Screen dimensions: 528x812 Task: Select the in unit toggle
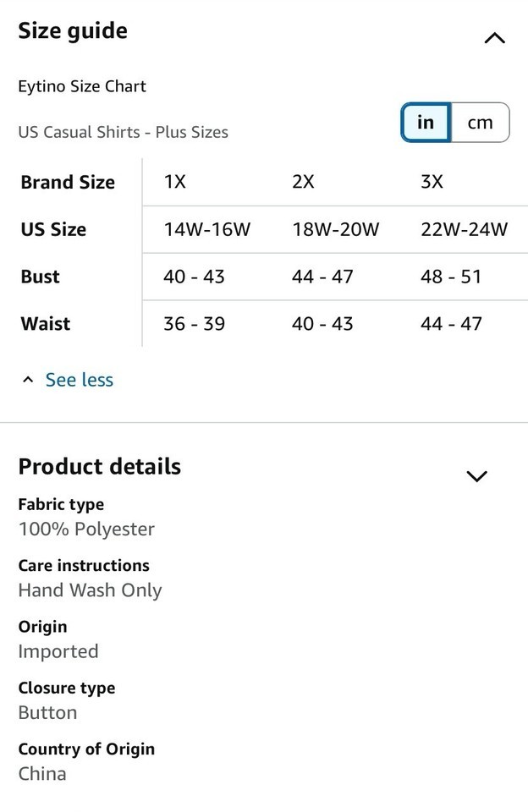point(426,123)
